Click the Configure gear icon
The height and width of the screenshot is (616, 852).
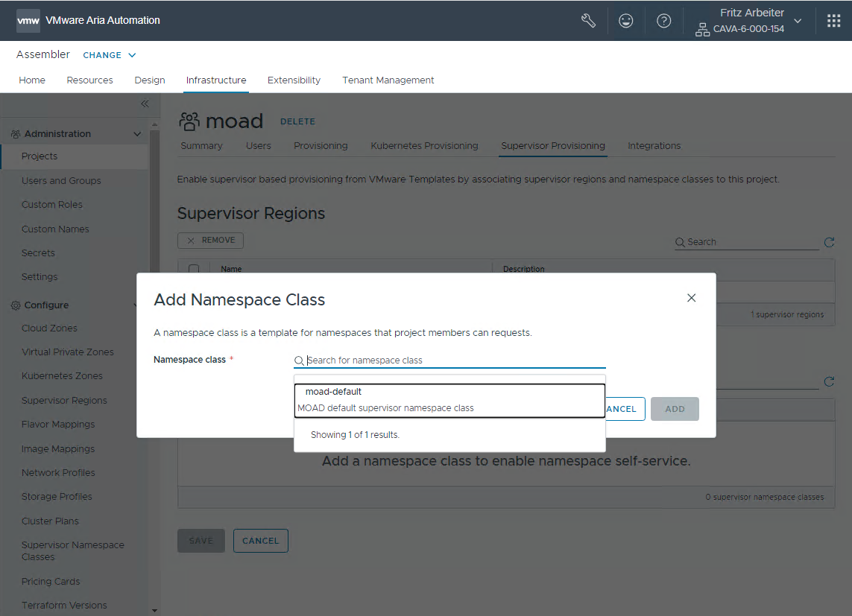point(15,305)
